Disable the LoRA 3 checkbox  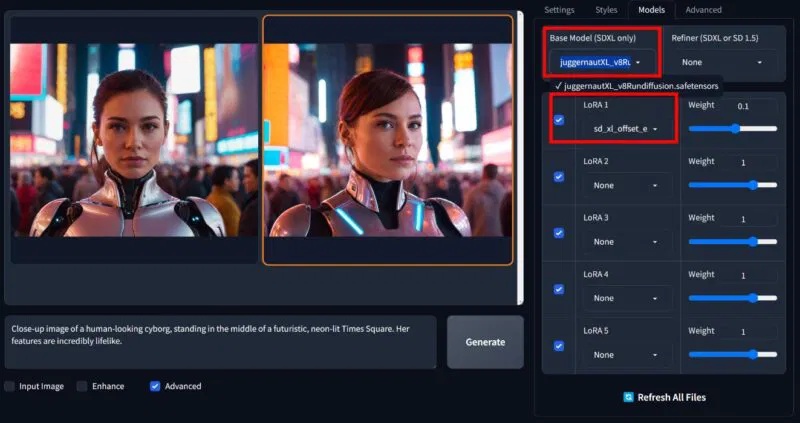click(x=559, y=233)
